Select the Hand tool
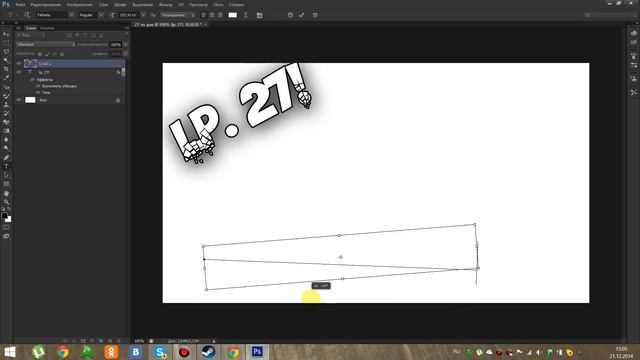This screenshot has width=640, height=360. click(6, 193)
